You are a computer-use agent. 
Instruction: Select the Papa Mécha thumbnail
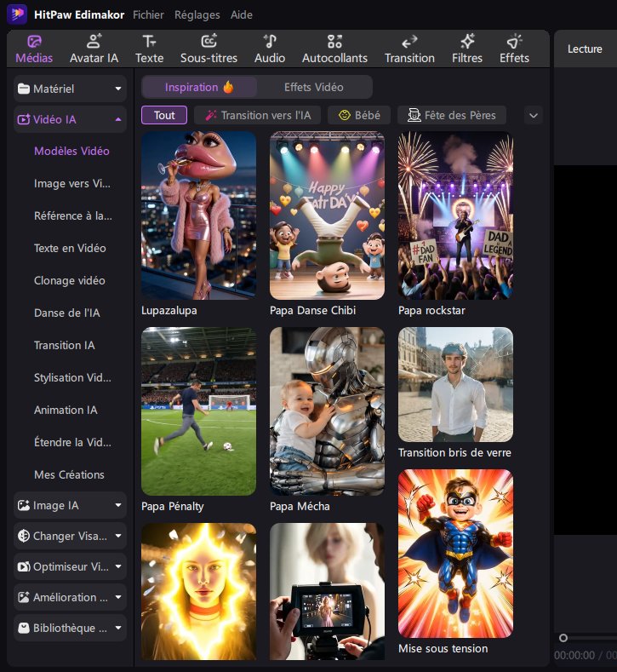327,411
